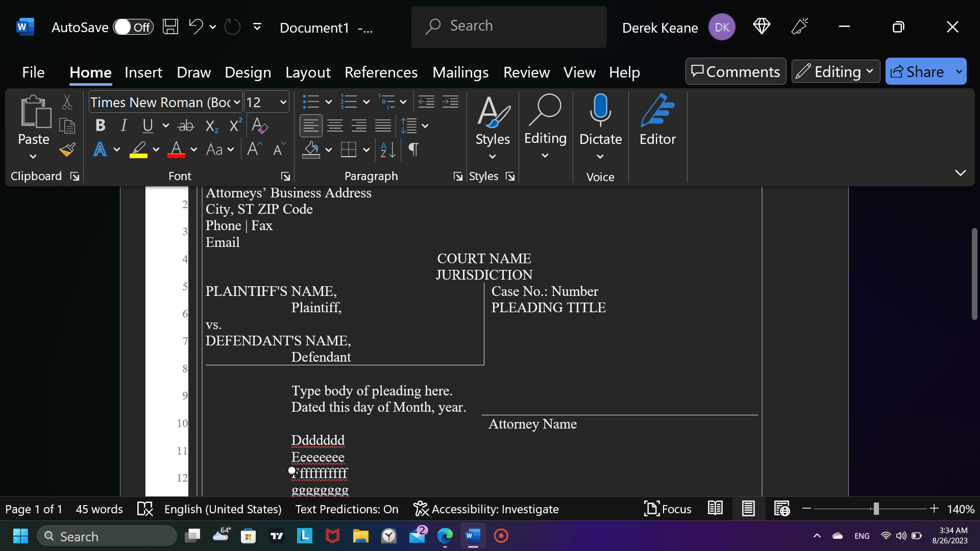Expand the font color dropdown arrow
The width and height of the screenshot is (980, 551).
point(194,149)
